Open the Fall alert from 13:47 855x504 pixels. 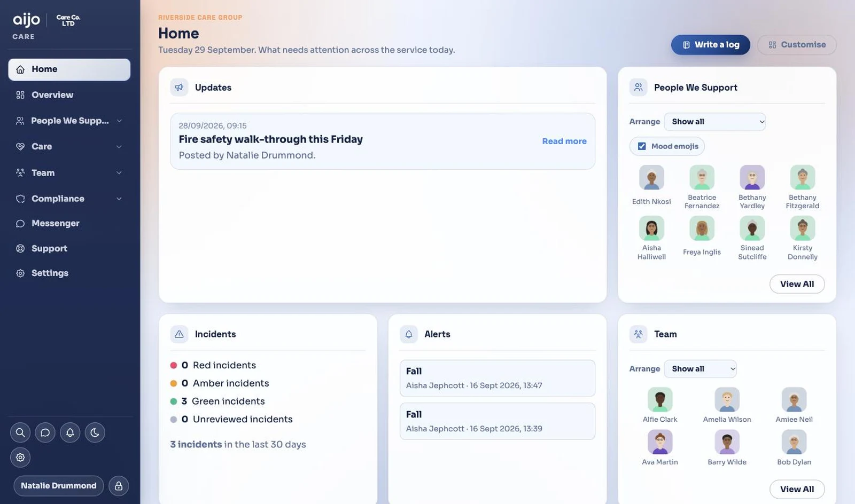point(498,379)
